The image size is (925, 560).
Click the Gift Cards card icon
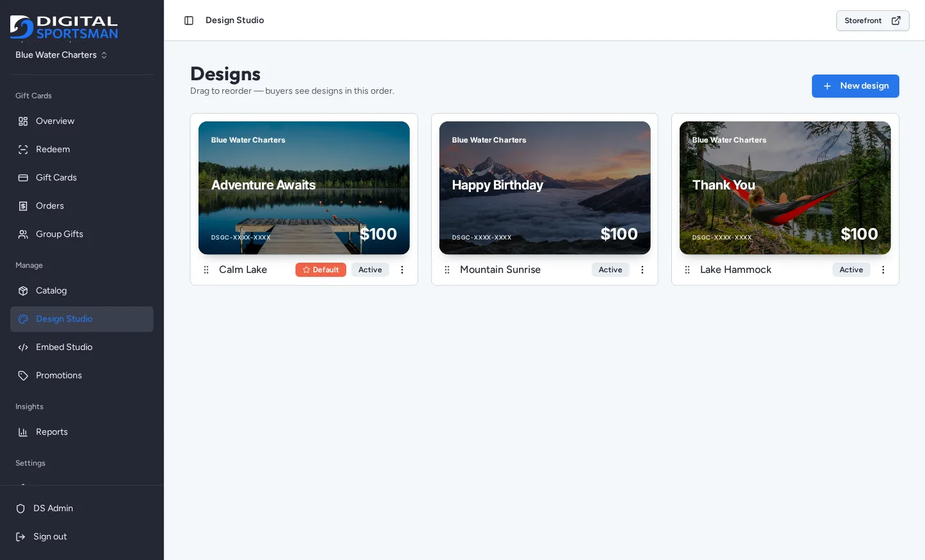click(x=23, y=178)
